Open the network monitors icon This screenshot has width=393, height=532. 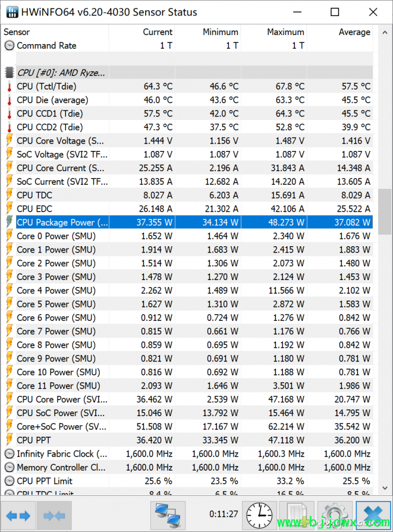click(168, 515)
